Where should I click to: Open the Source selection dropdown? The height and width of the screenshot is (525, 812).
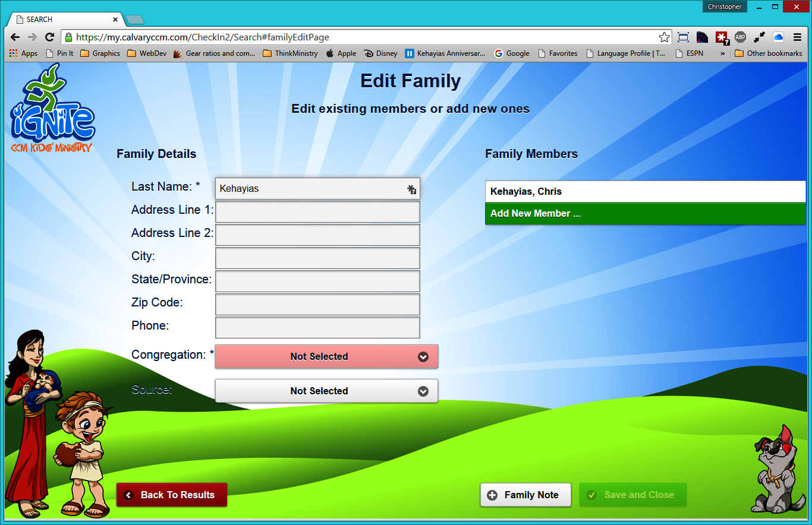[x=326, y=391]
